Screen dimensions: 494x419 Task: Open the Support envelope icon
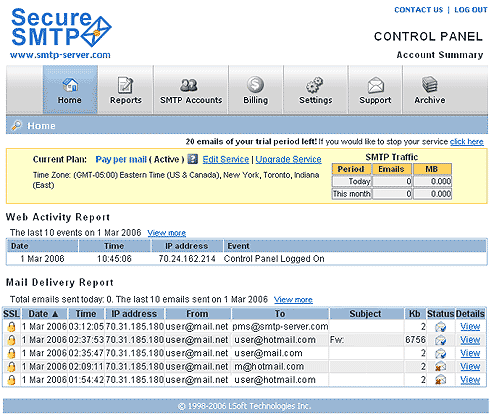[376, 85]
